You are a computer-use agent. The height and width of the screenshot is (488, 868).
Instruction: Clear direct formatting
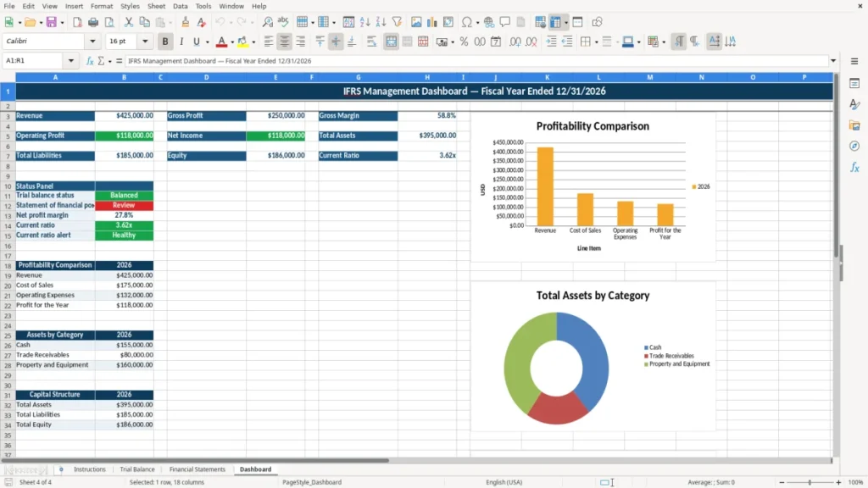point(202,22)
